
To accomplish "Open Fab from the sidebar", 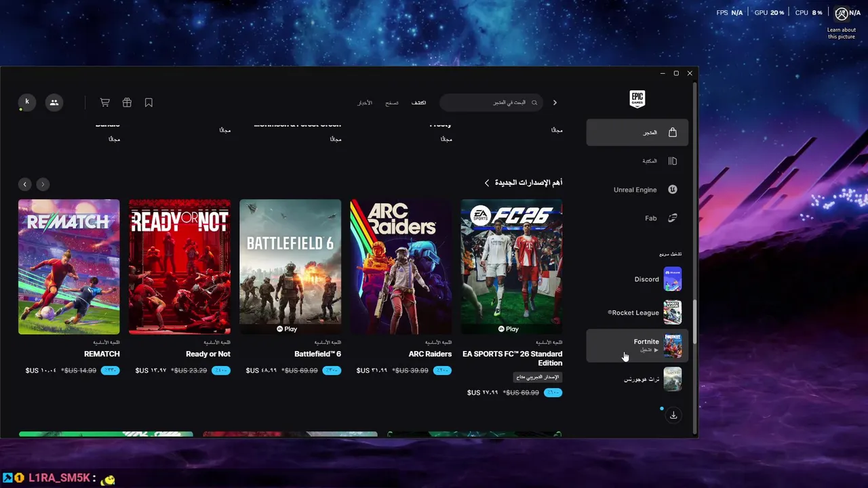I will [637, 218].
